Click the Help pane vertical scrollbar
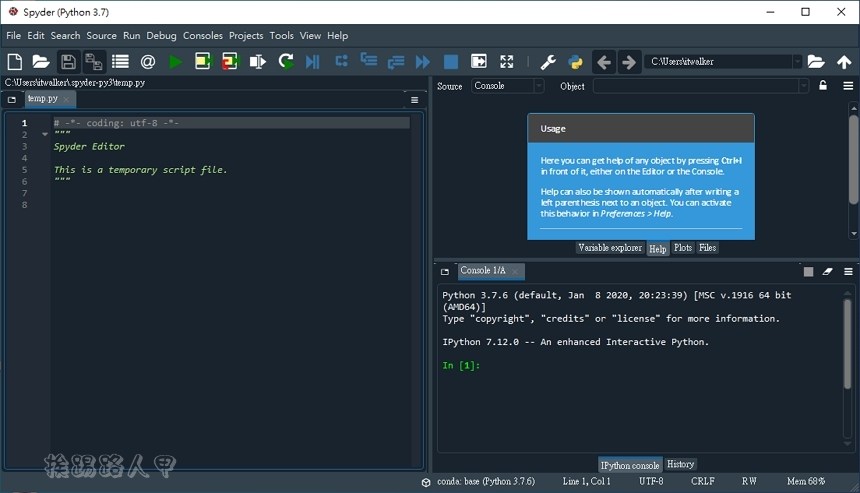The width and height of the screenshot is (860, 493). pos(852,160)
